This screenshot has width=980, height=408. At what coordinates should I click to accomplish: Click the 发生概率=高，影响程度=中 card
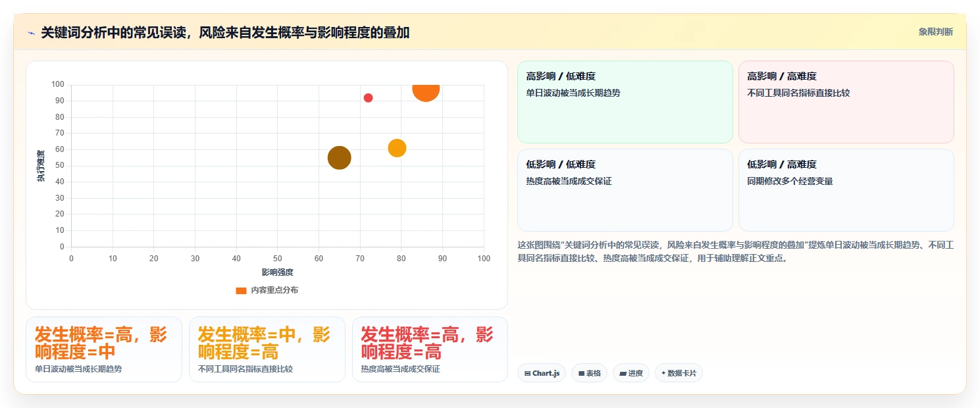[x=104, y=349]
